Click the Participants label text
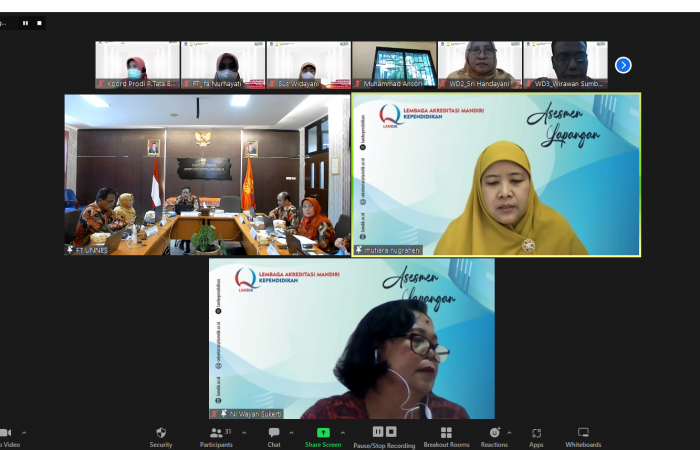 pyautogui.click(x=216, y=445)
